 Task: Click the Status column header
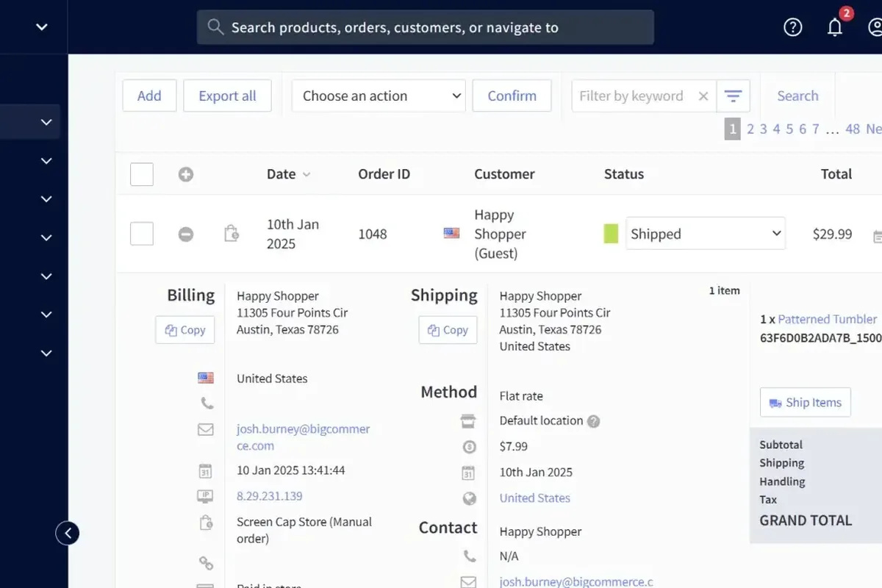click(624, 174)
